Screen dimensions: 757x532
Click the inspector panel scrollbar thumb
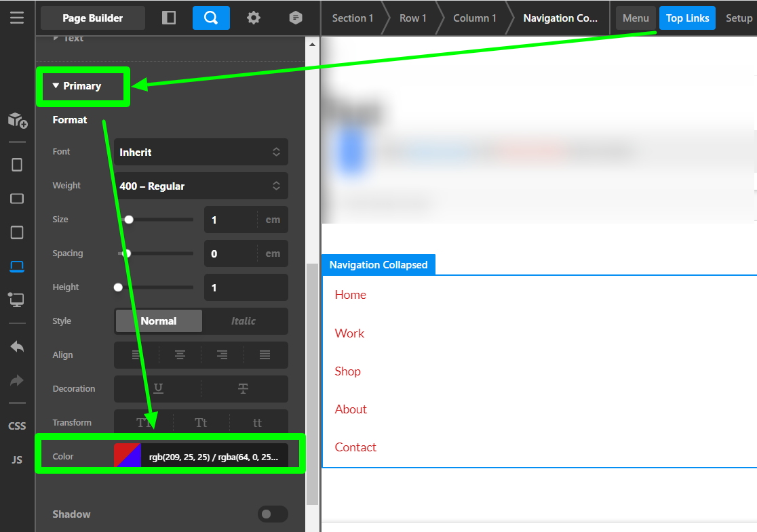[312, 384]
